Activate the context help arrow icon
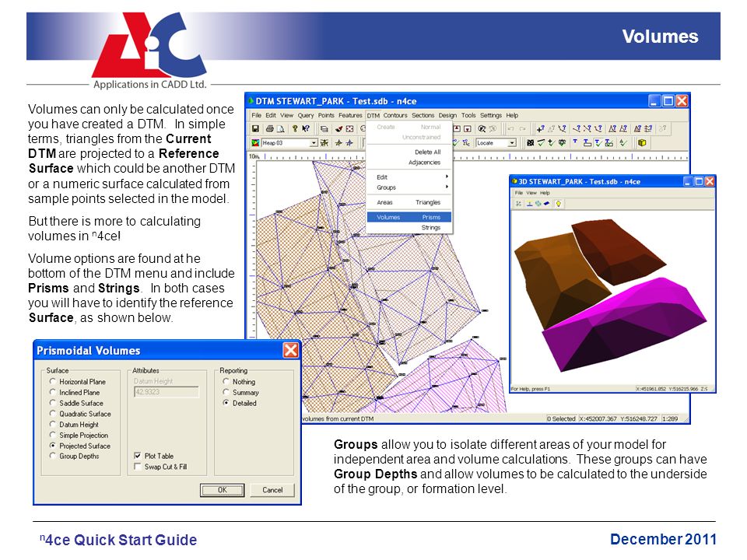This screenshot has height=560, width=747. [306, 128]
